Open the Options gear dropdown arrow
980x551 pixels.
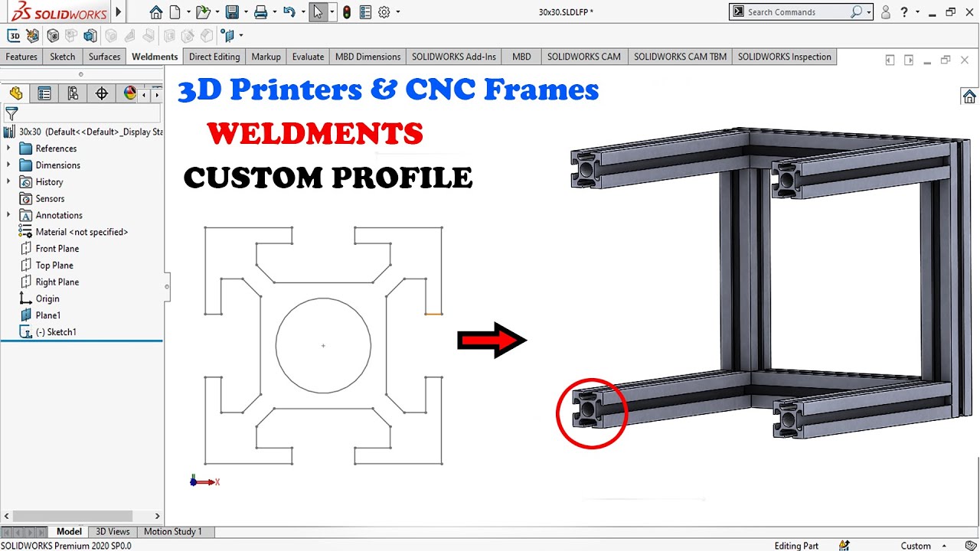(x=398, y=13)
